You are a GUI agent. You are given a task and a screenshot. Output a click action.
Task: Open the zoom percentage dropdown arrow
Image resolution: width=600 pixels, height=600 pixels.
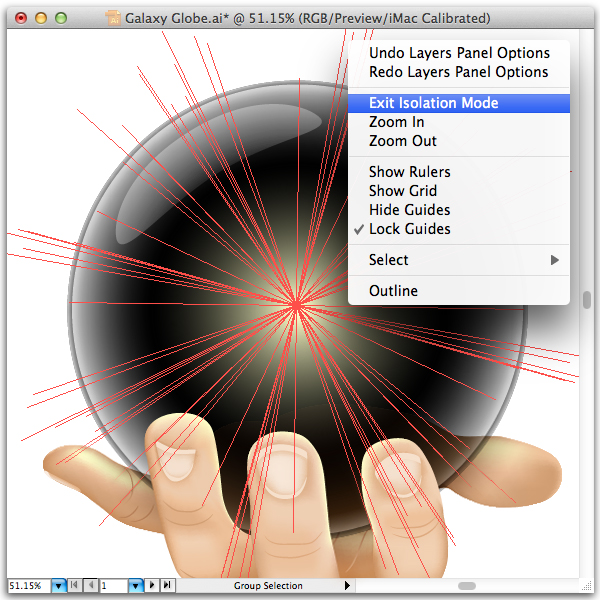[59, 586]
